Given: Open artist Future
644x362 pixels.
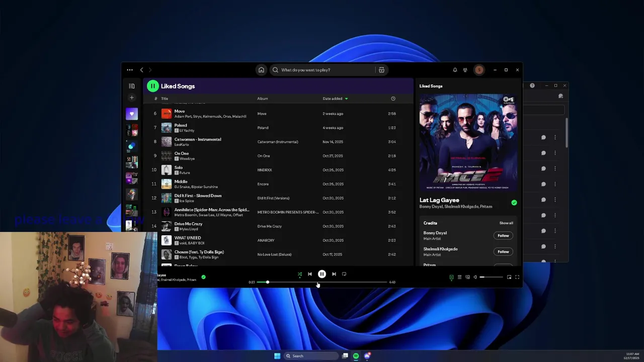Looking at the screenshot, I should (x=185, y=173).
